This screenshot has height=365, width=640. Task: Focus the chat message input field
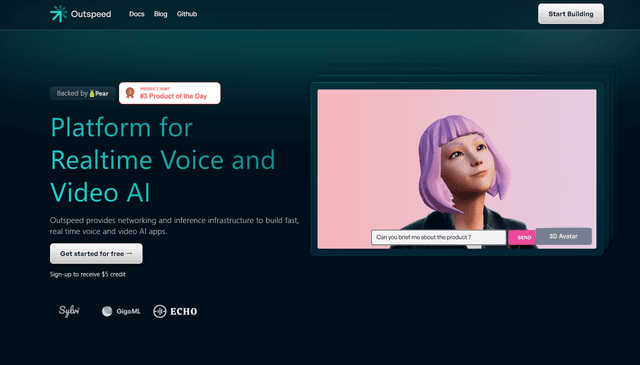click(x=439, y=237)
